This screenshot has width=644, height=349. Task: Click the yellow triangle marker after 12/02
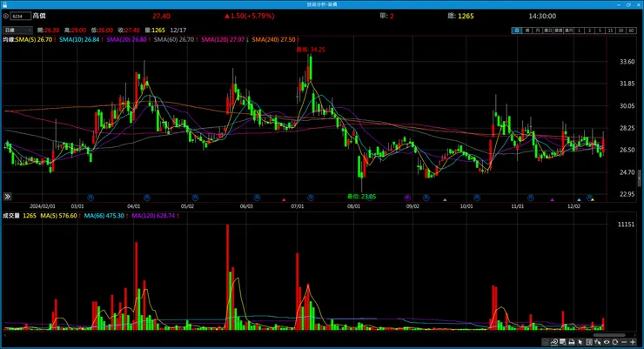click(x=593, y=200)
